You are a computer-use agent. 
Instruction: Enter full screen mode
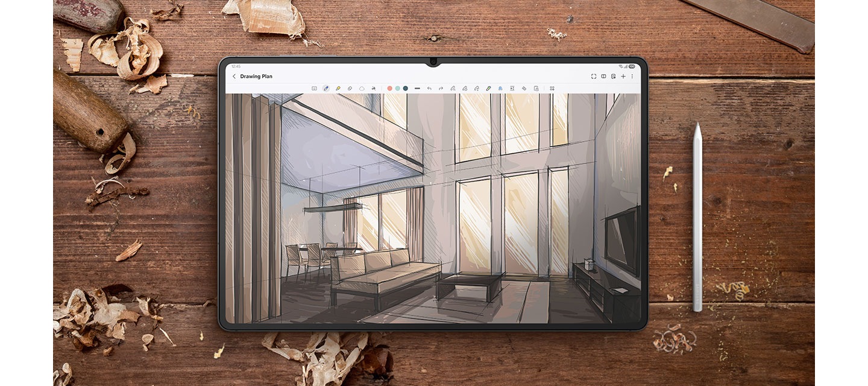click(x=594, y=77)
